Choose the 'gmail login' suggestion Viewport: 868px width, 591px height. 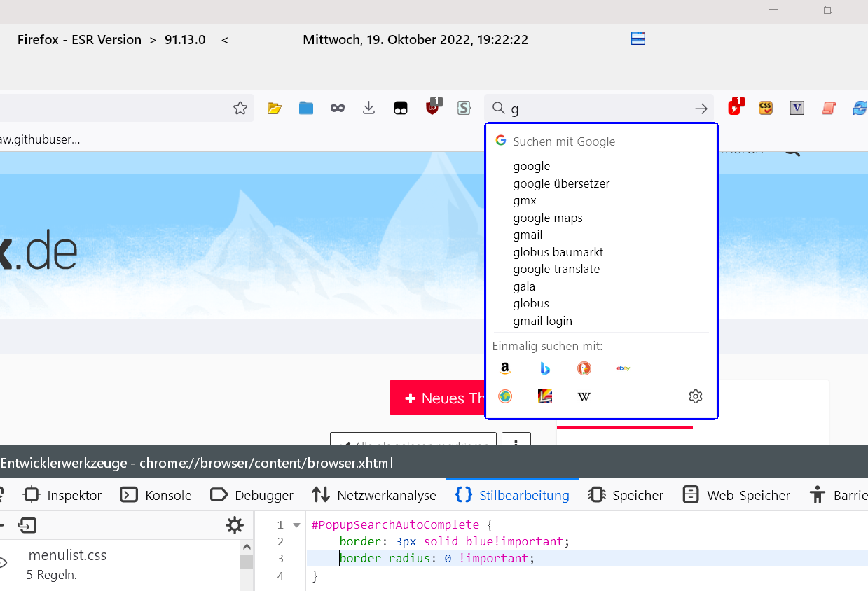click(x=601, y=321)
